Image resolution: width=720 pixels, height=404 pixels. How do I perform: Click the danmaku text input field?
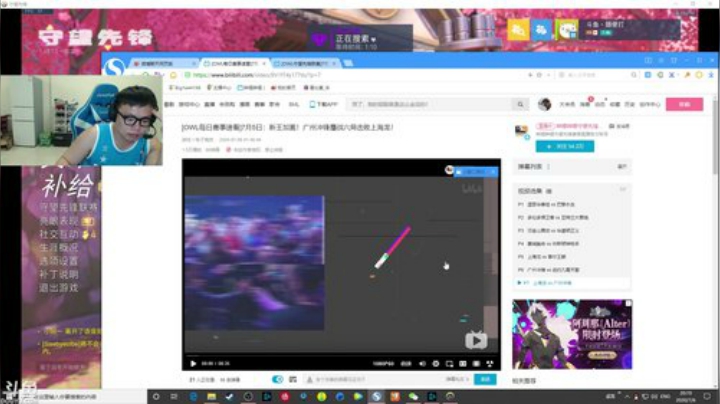point(374,379)
